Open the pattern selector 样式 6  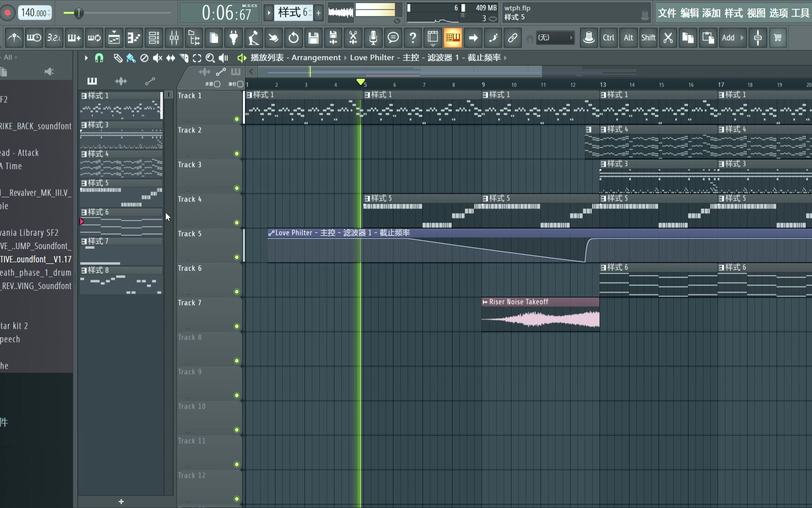(x=294, y=13)
